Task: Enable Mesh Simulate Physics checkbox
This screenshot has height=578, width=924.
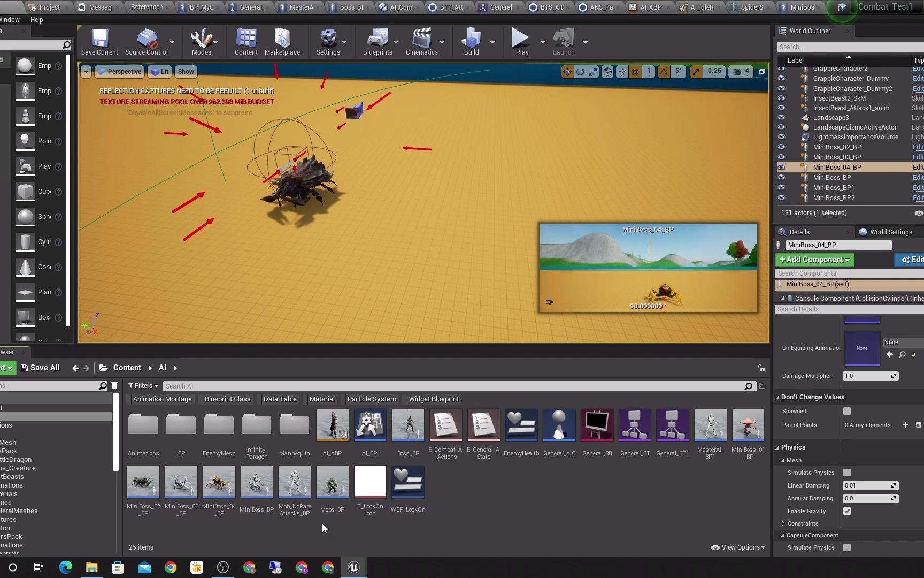Action: tap(847, 473)
